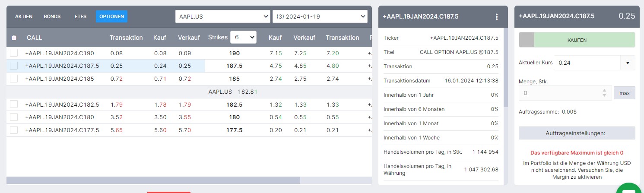Click the max quantity button

[x=624, y=93]
